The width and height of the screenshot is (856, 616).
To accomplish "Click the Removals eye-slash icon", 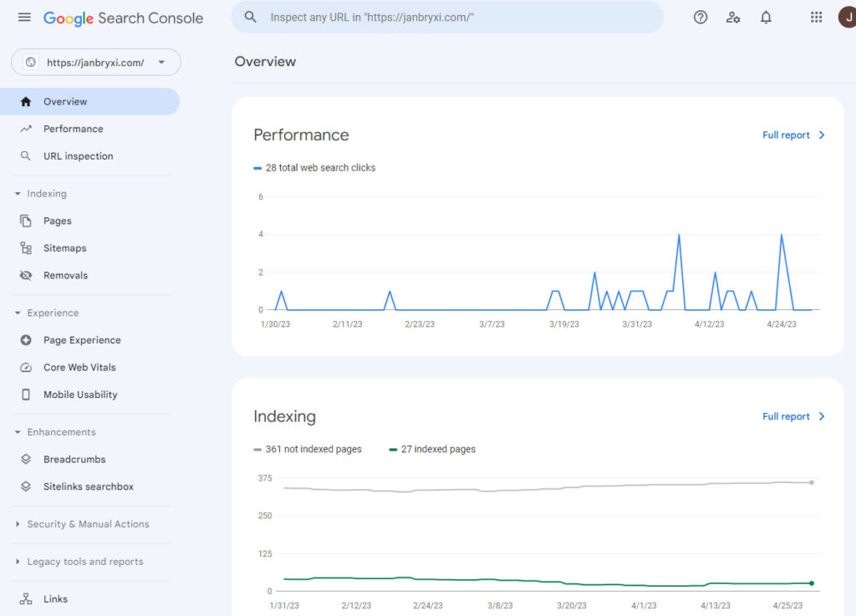I will 26,276.
